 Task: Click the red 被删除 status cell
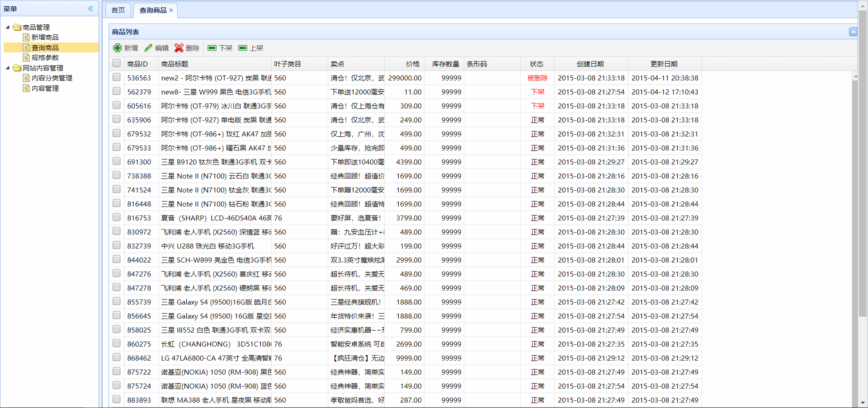click(x=537, y=78)
